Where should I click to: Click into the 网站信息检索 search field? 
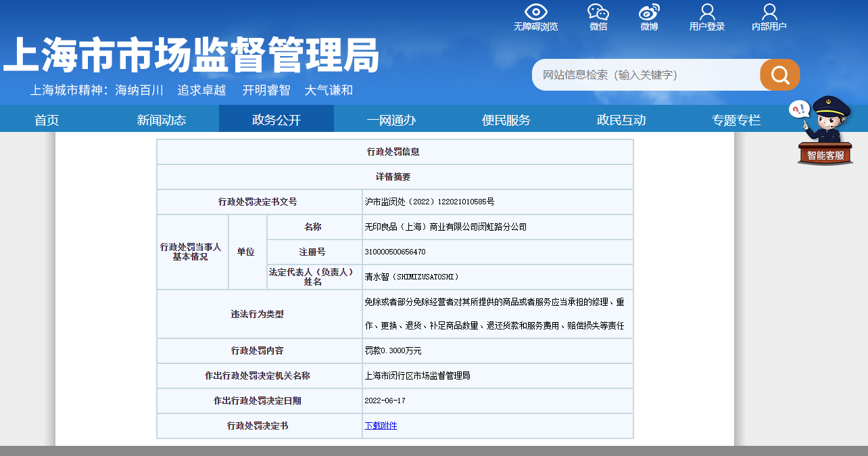[646, 74]
